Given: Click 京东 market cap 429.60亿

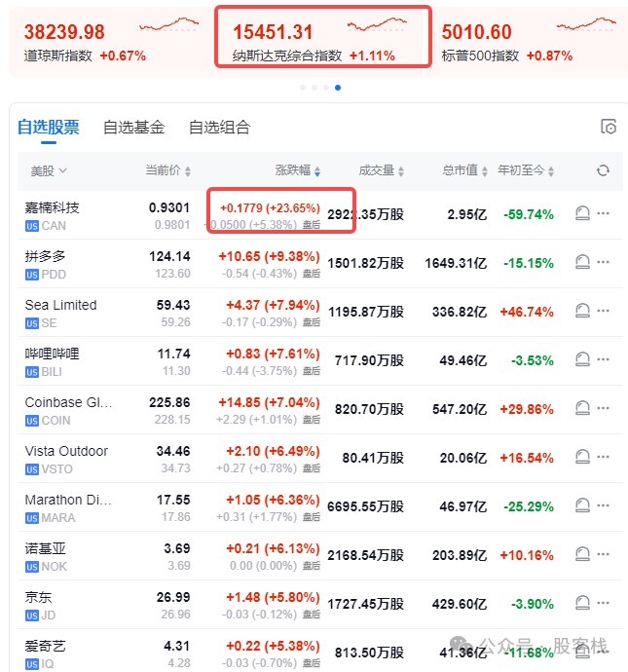Looking at the screenshot, I should pyautogui.click(x=460, y=604).
